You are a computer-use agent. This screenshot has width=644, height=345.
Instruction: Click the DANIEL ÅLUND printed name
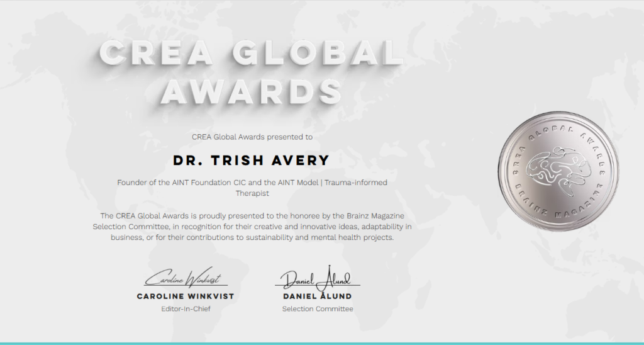pyautogui.click(x=318, y=296)
